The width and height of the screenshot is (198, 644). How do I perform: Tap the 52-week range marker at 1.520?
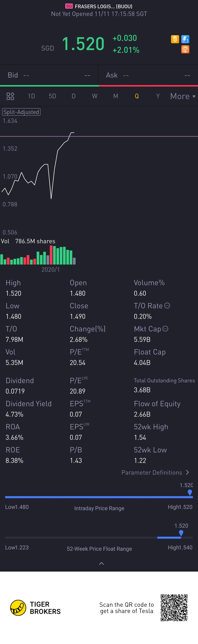pyautogui.click(x=181, y=533)
